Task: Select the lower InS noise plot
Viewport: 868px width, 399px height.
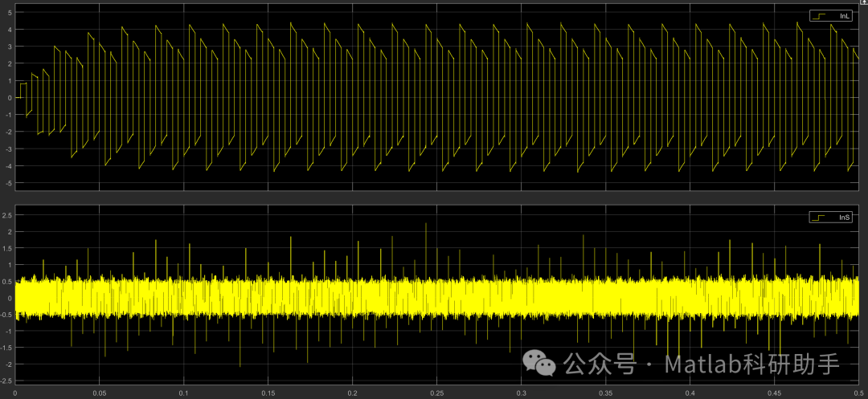Action: (x=437, y=295)
